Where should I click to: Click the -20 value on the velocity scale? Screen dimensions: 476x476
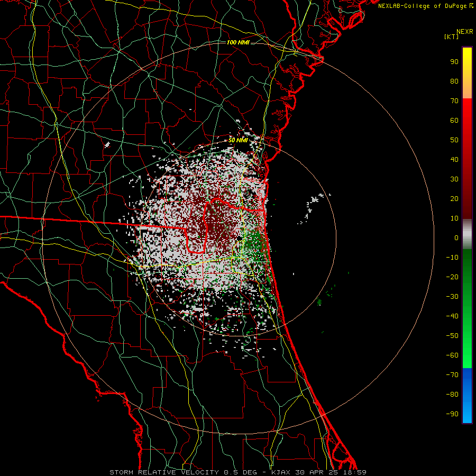[452, 277]
